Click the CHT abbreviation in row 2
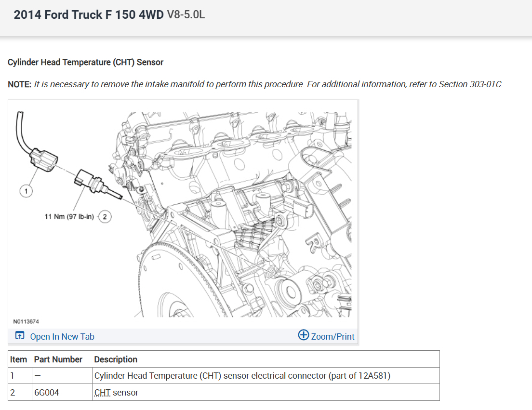The image size is (532, 410). click(103, 393)
